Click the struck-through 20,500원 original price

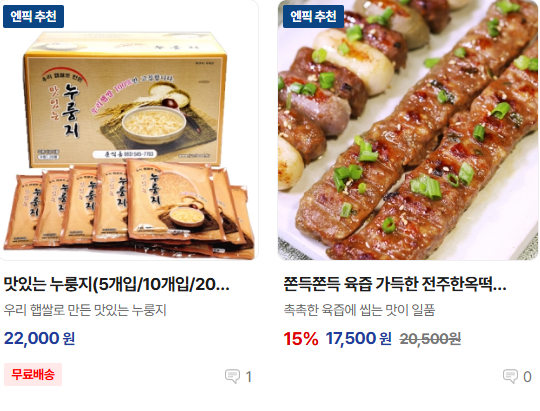pyautogui.click(x=430, y=339)
